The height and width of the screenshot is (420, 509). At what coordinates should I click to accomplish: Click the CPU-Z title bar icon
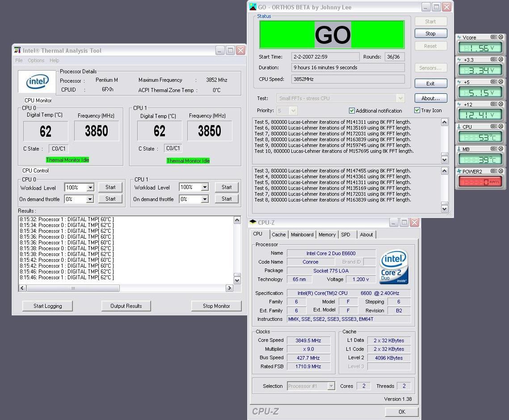pos(253,222)
